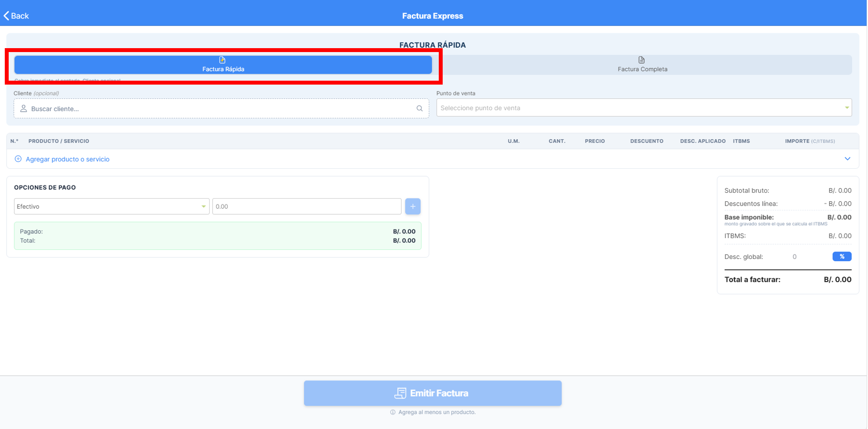Click the Buscar cliente input field
868x429 pixels.
[x=221, y=108]
